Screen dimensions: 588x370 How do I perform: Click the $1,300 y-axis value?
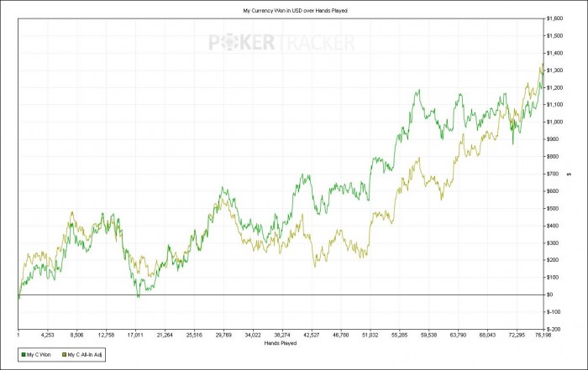(554, 70)
